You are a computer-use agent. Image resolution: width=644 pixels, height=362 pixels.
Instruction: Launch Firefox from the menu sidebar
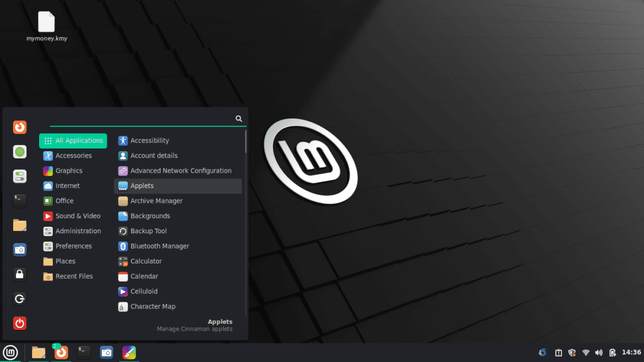[20, 127]
